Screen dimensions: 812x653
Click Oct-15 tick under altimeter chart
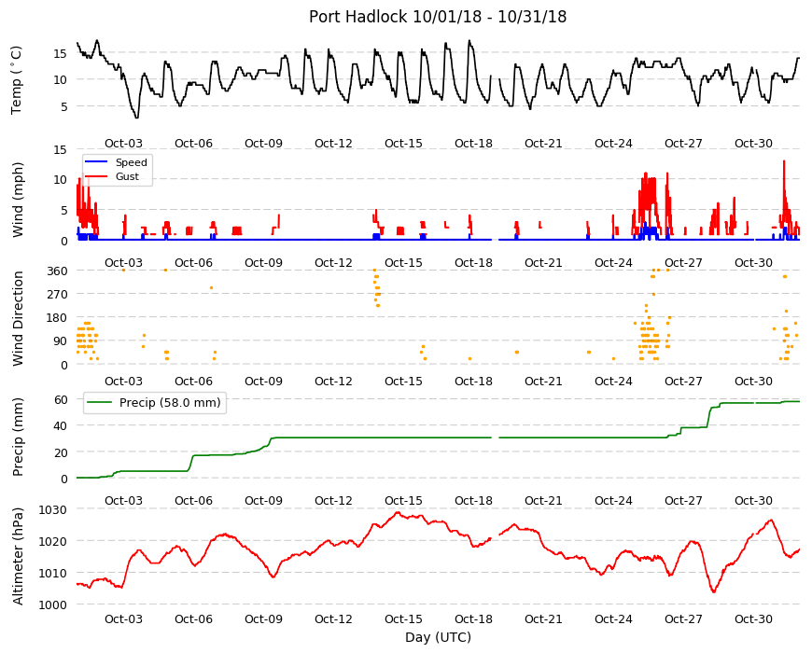click(x=403, y=618)
